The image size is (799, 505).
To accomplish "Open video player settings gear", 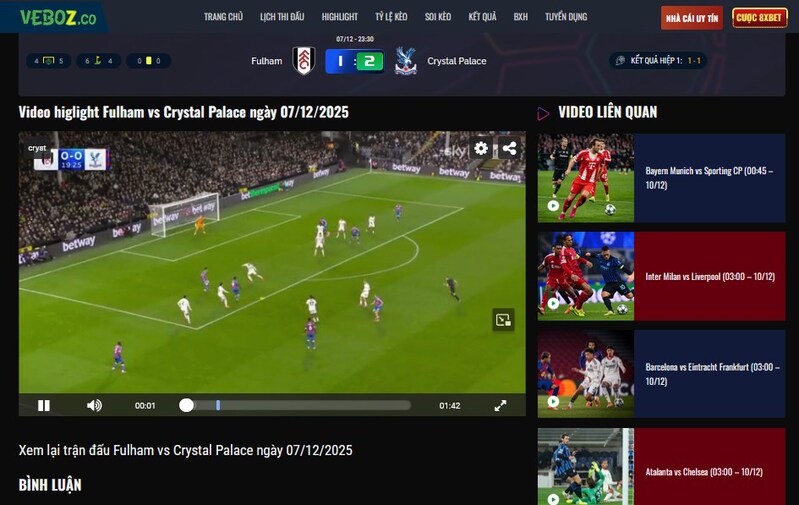I will (481, 148).
